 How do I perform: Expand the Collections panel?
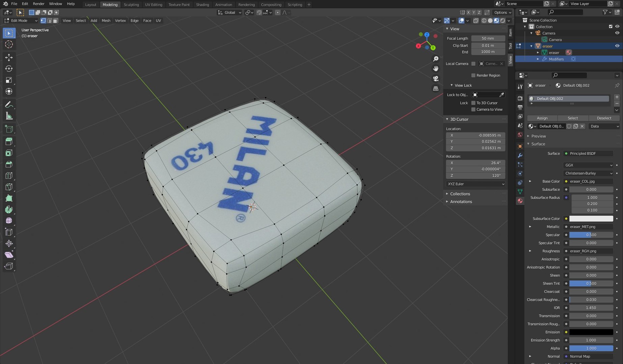pos(460,194)
